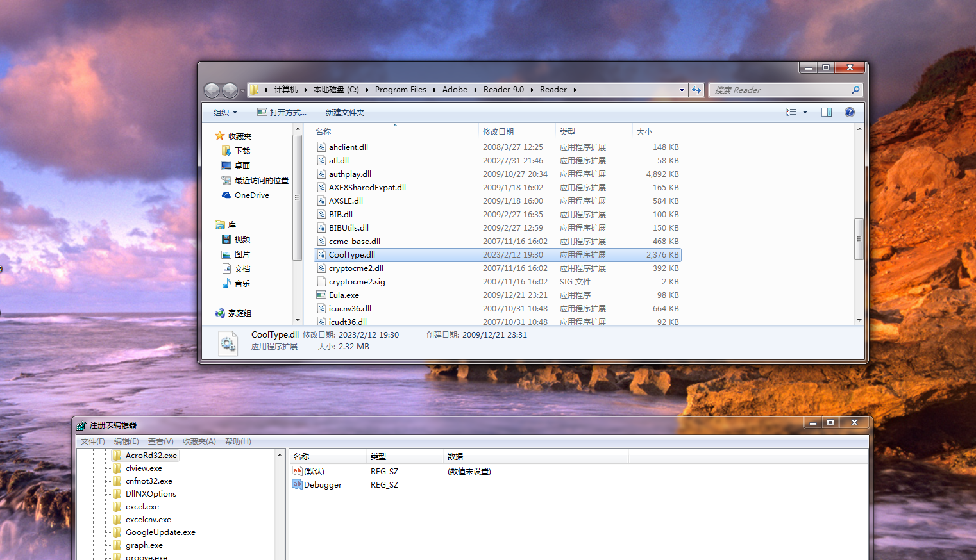Click the Eula.exe application icon

pos(321,295)
